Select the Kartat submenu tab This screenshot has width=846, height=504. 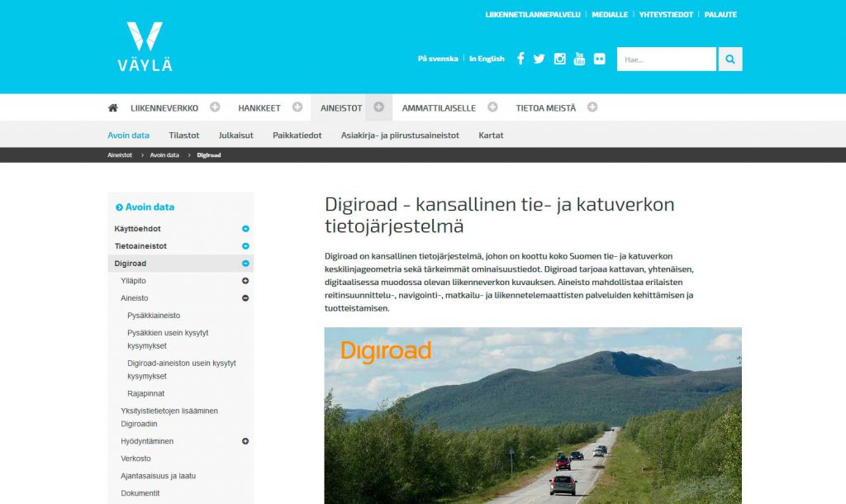[x=491, y=136]
